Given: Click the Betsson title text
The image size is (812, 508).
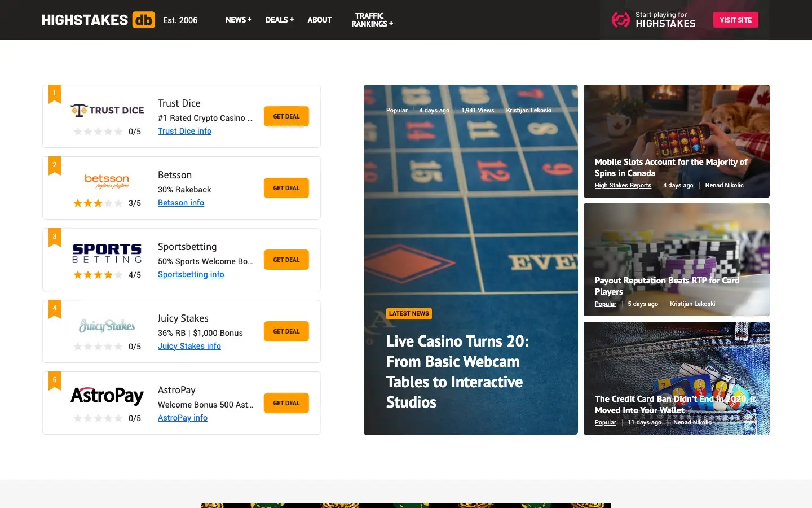Looking at the screenshot, I should [x=175, y=175].
